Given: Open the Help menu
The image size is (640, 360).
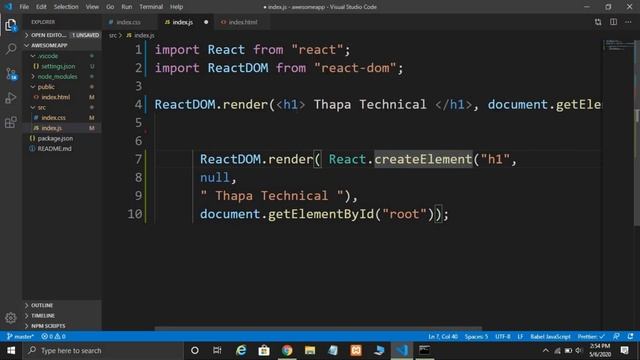Looking at the screenshot, I should point(176,7).
